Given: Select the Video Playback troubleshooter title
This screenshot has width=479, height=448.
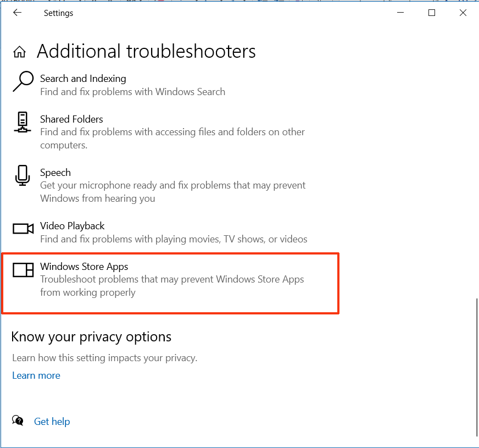Looking at the screenshot, I should pos(73,226).
